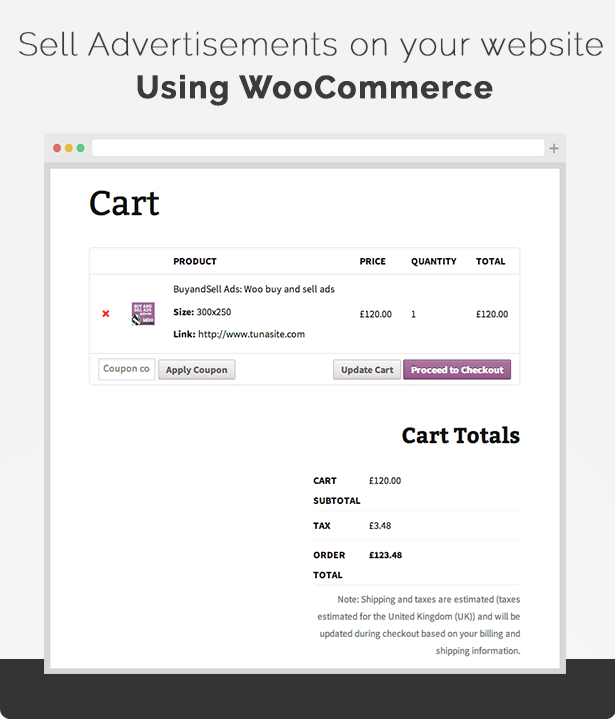Image resolution: width=615 pixels, height=721 pixels.
Task: Click the PRODUCT column header
Action: pyautogui.click(x=195, y=261)
